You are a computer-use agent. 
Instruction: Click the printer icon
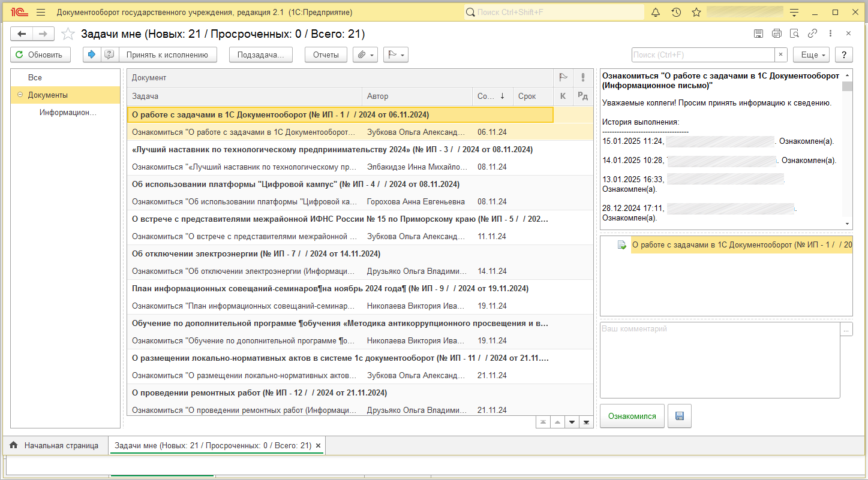777,34
